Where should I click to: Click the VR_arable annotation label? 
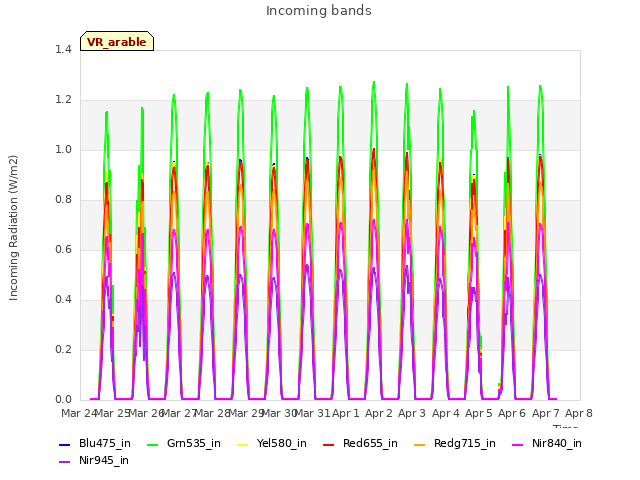tap(117, 42)
